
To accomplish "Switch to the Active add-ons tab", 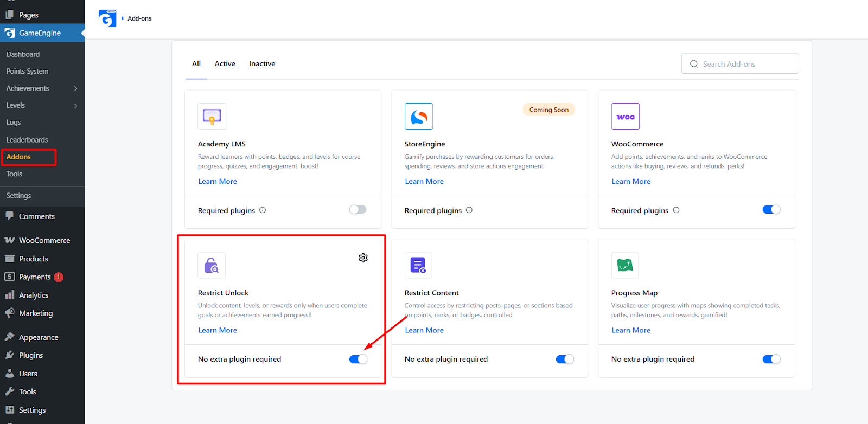I will pyautogui.click(x=225, y=64).
